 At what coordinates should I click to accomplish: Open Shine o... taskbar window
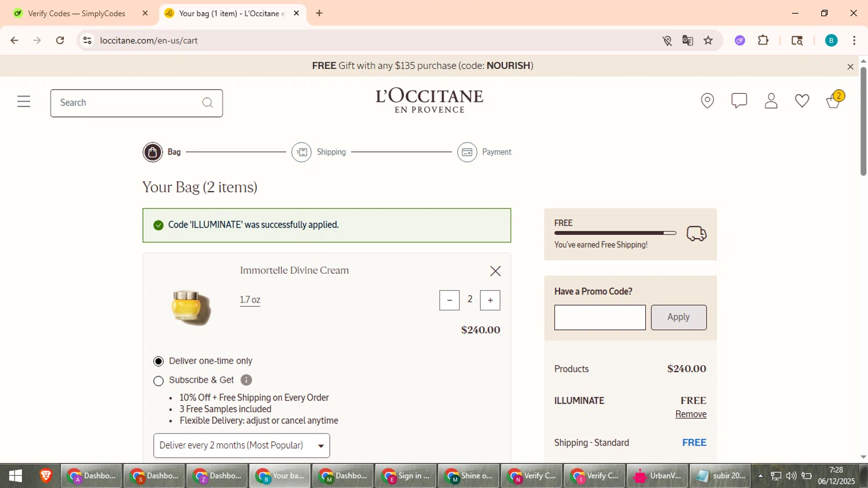click(469, 476)
